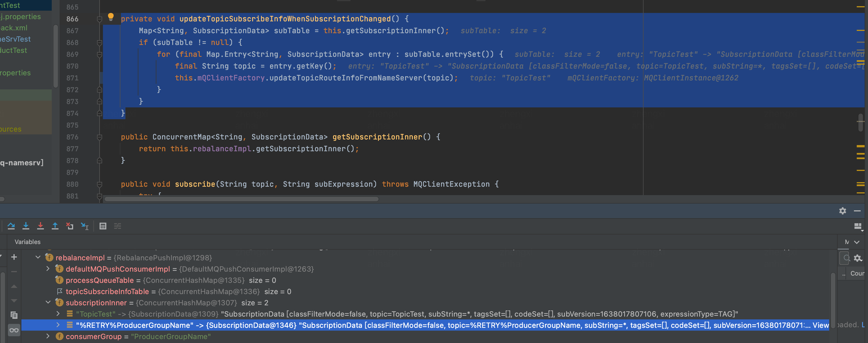
Task: Click the Drop Frame icon
Action: (70, 226)
